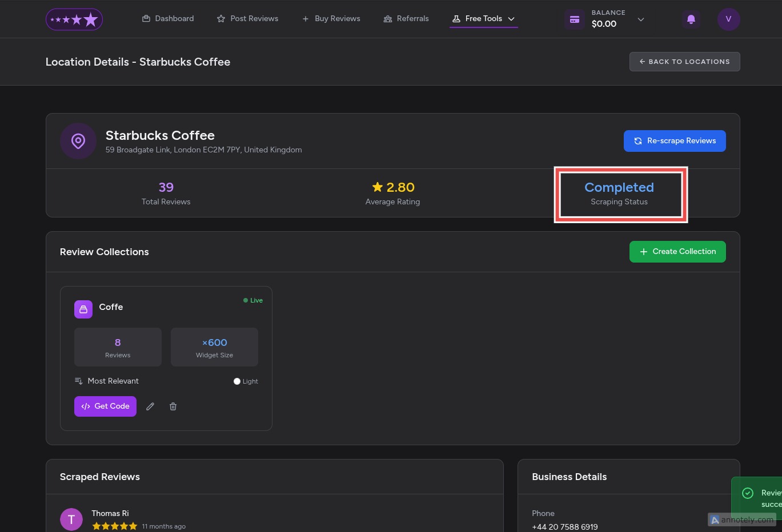The image size is (782, 532).
Task: Click the Live status indicator
Action: pos(253,300)
